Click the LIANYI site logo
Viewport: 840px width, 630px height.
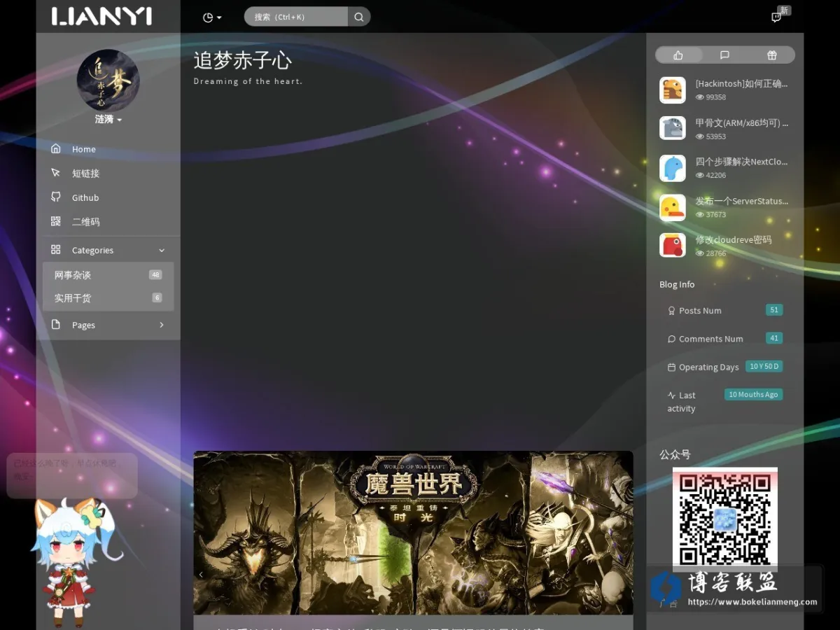pos(102,16)
